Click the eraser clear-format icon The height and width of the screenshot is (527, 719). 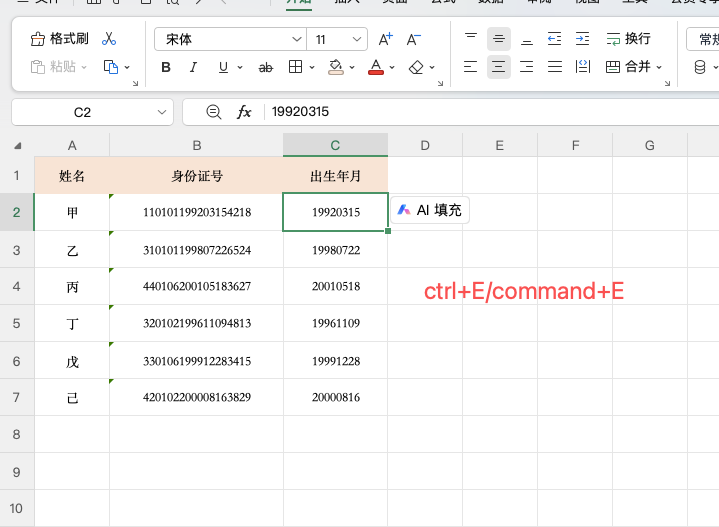coord(416,67)
